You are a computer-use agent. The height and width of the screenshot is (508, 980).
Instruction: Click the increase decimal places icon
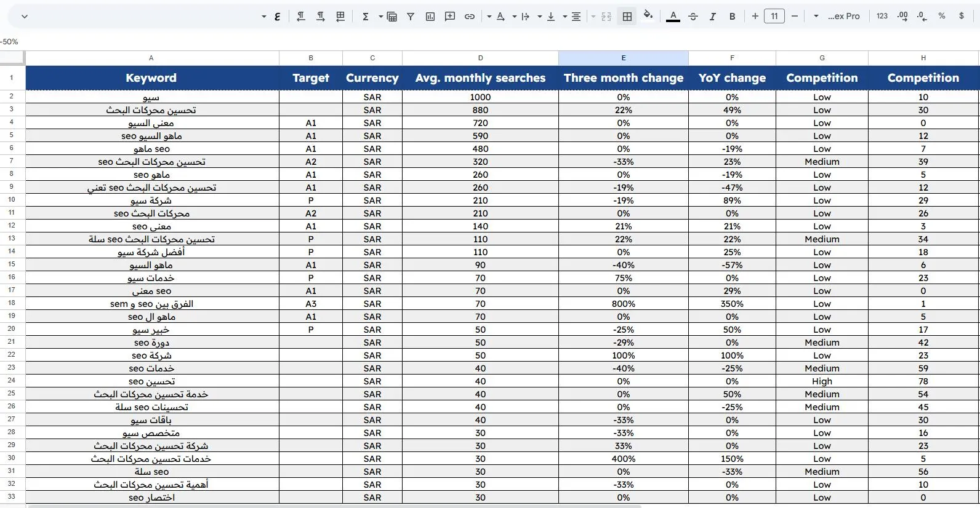[902, 17]
